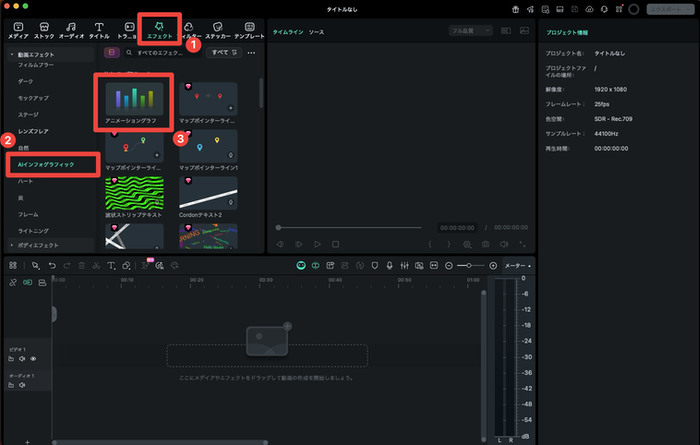Toggle visibility eye on ビデオ 1 track
The height and width of the screenshot is (445, 700).
tap(33, 358)
